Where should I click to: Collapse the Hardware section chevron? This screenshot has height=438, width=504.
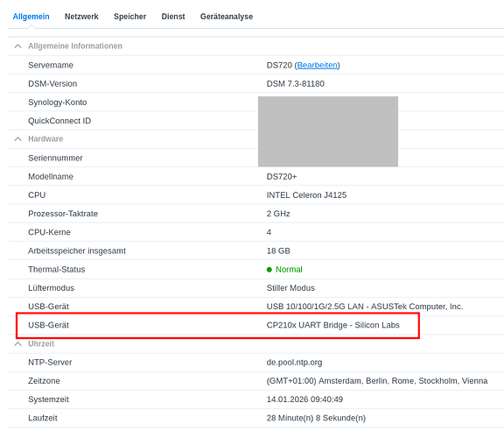[18, 139]
